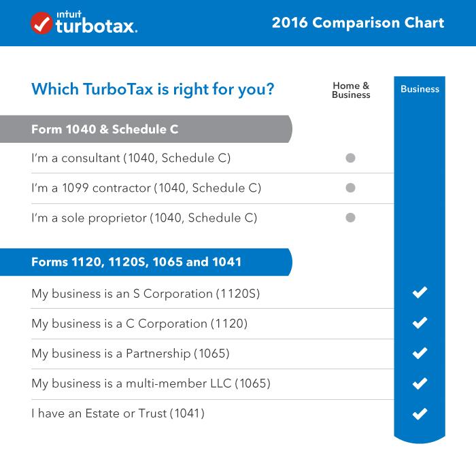Click the C Corporation row checkmark
The image size is (476, 476).
coord(420,323)
